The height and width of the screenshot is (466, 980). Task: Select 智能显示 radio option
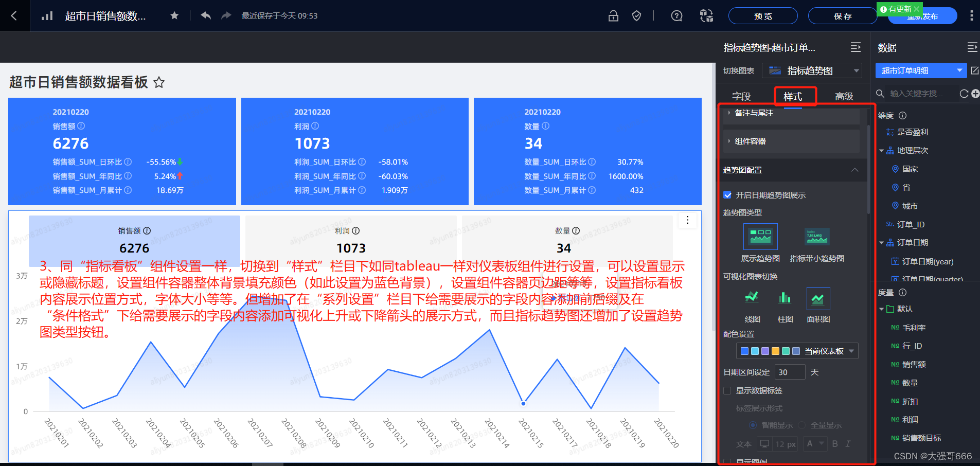tap(753, 425)
